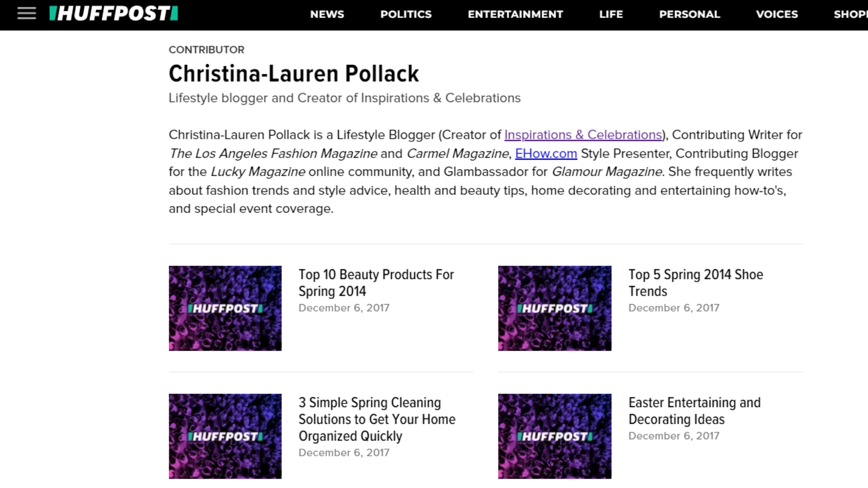Open the hamburger navigation menu

[x=26, y=14]
